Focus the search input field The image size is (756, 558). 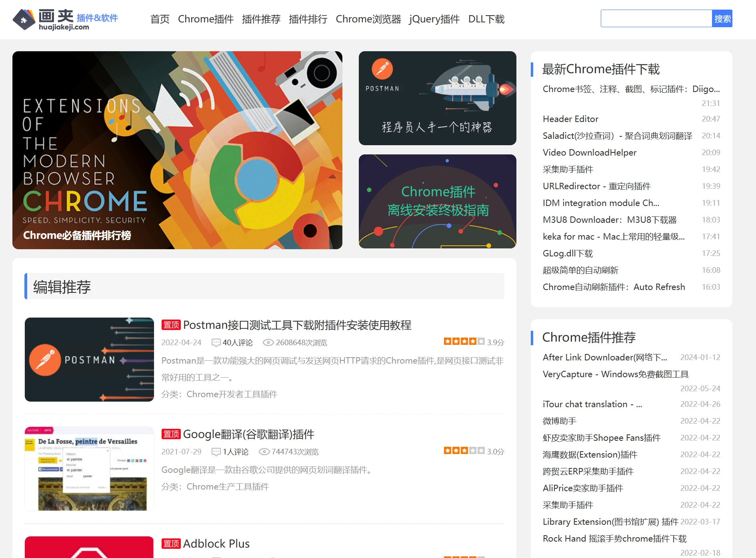(656, 19)
